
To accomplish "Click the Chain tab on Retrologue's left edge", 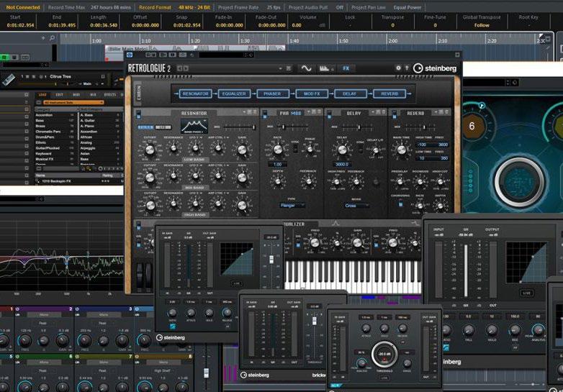I will [138, 94].
